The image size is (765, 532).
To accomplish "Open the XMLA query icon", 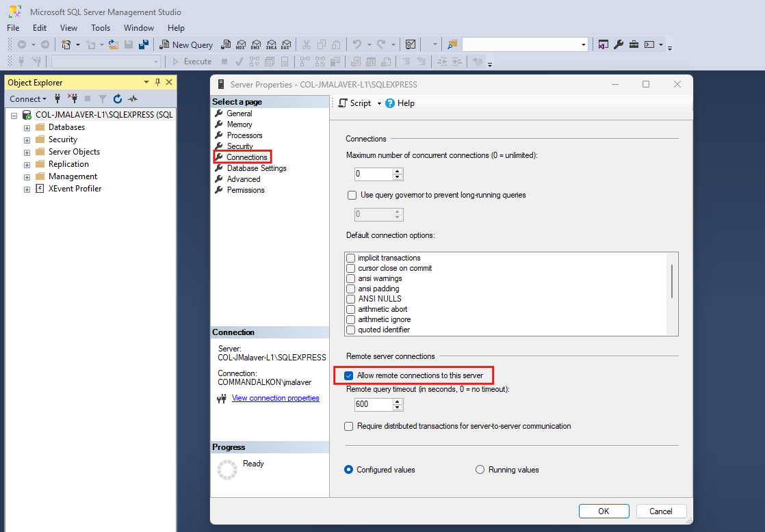I will [x=271, y=45].
